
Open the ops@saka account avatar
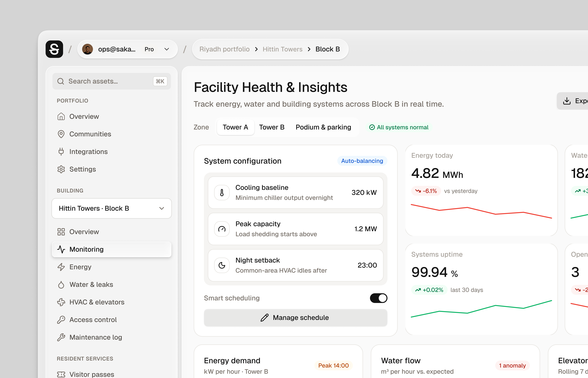87,49
